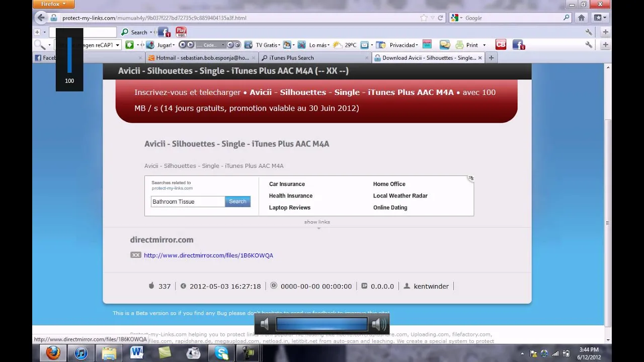Click the radio player stop button

click(182, 45)
